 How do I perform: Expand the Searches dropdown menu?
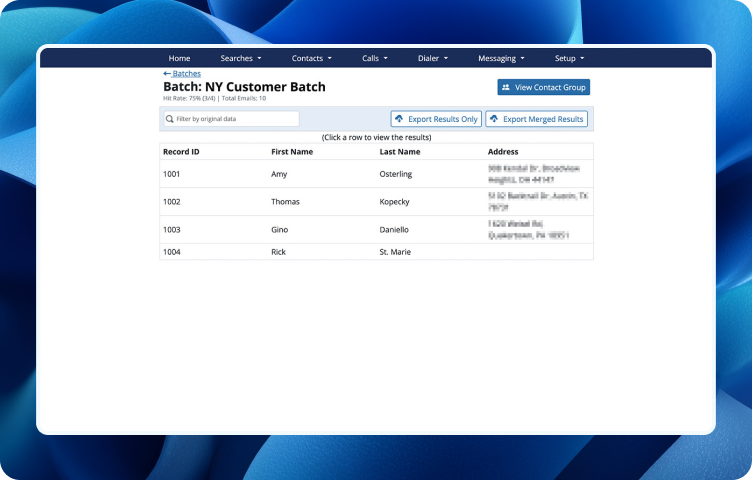tap(241, 58)
